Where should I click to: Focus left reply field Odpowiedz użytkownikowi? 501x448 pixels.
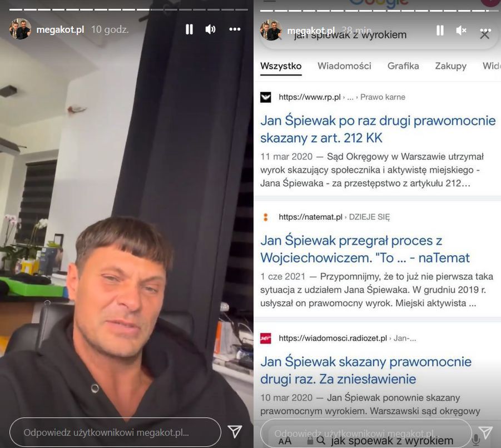pos(115,432)
